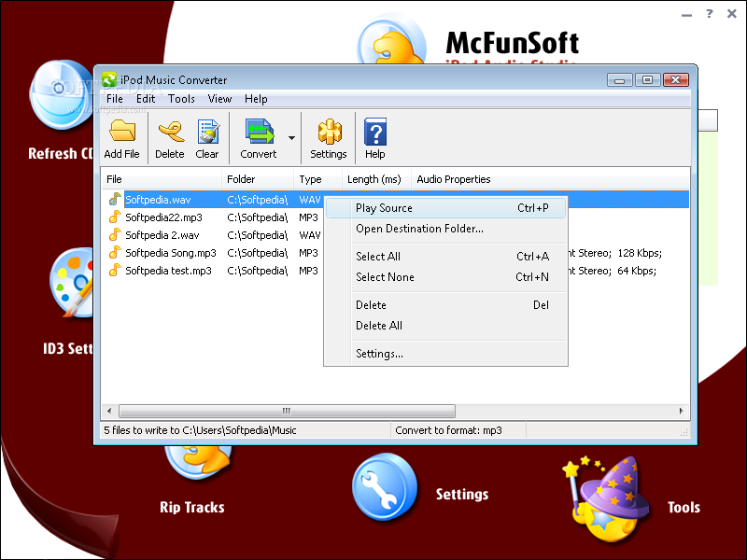Screen dimensions: 747x560
Task: Open Settings from the converter toolbar
Action: click(330, 131)
